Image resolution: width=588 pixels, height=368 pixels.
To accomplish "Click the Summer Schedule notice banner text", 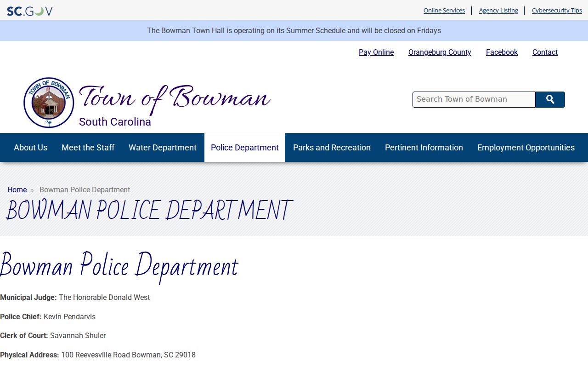I will click(x=294, y=31).
